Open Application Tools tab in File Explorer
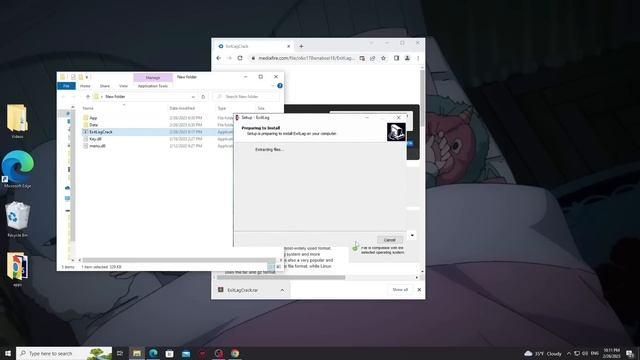This screenshot has height=360, width=640. pyautogui.click(x=153, y=86)
